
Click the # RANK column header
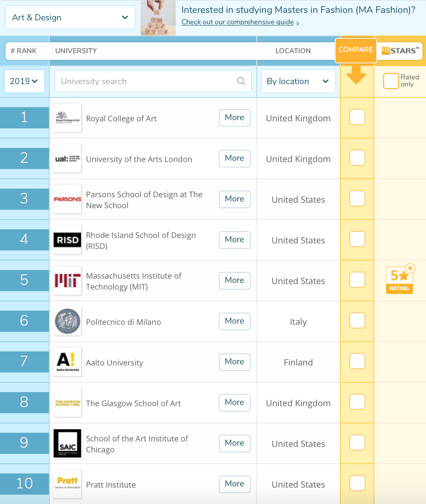click(23, 51)
